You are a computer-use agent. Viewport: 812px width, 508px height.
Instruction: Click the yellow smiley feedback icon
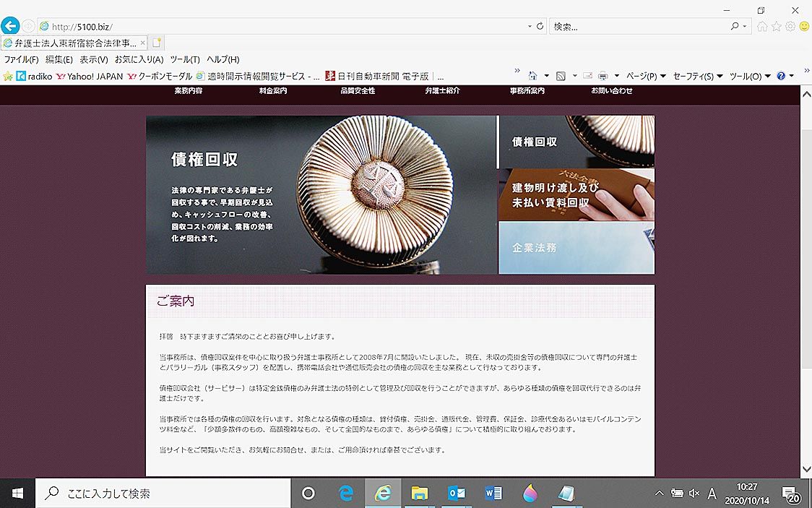pyautogui.click(x=804, y=26)
